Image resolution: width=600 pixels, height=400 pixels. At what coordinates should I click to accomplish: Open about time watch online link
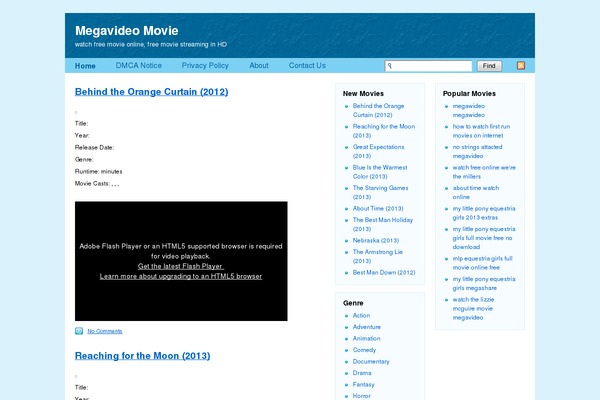tap(476, 192)
